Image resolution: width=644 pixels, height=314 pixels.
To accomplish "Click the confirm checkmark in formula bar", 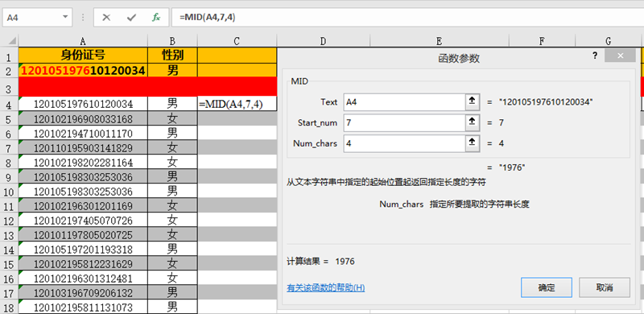I will click(x=131, y=18).
